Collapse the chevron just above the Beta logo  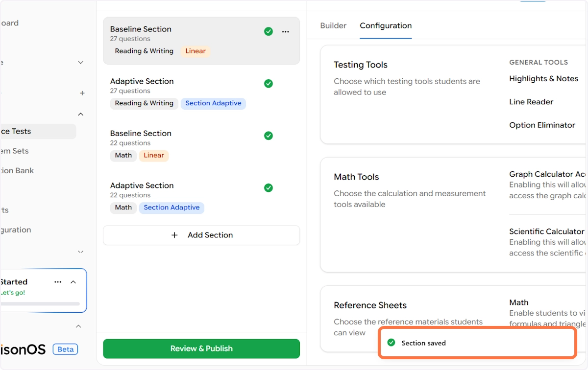click(x=78, y=326)
